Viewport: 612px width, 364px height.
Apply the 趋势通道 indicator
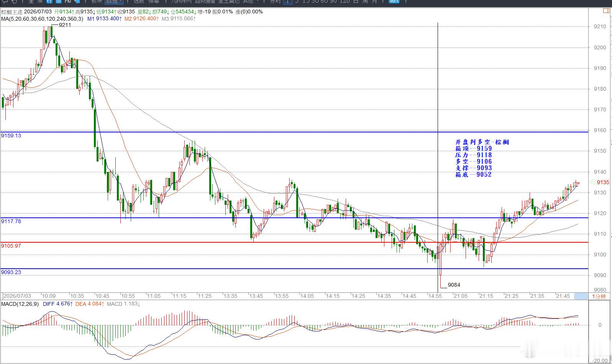tap(205, 2)
